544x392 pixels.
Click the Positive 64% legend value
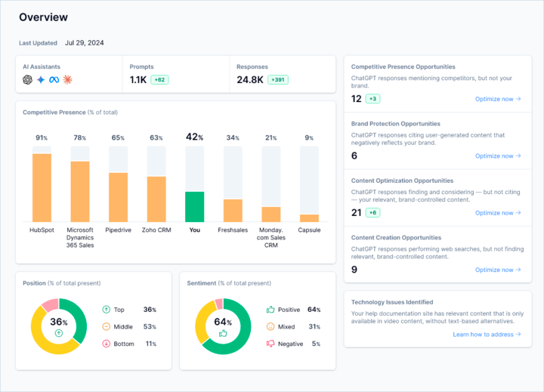314,310
